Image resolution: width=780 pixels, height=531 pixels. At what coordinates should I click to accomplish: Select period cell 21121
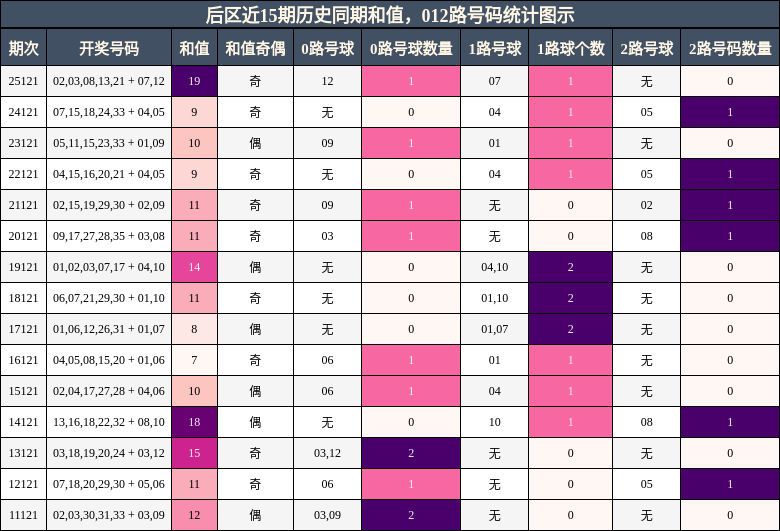tap(23, 205)
